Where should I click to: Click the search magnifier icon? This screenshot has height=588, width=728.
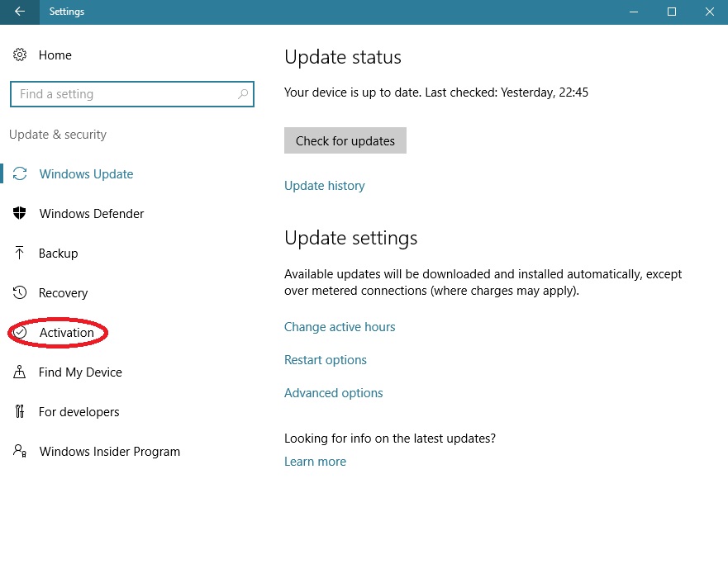(x=242, y=94)
